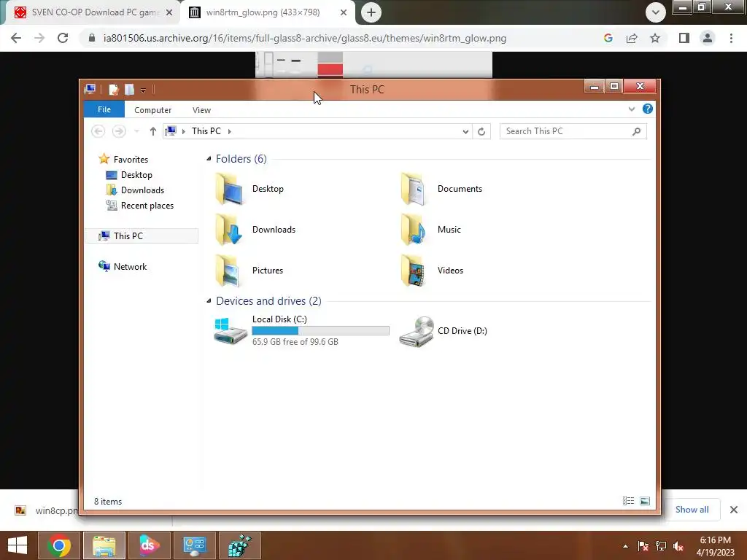Switch to details view in status bar

628,501
